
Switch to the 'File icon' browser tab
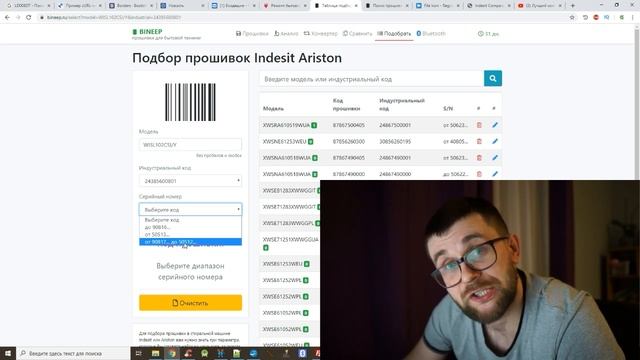438,6
